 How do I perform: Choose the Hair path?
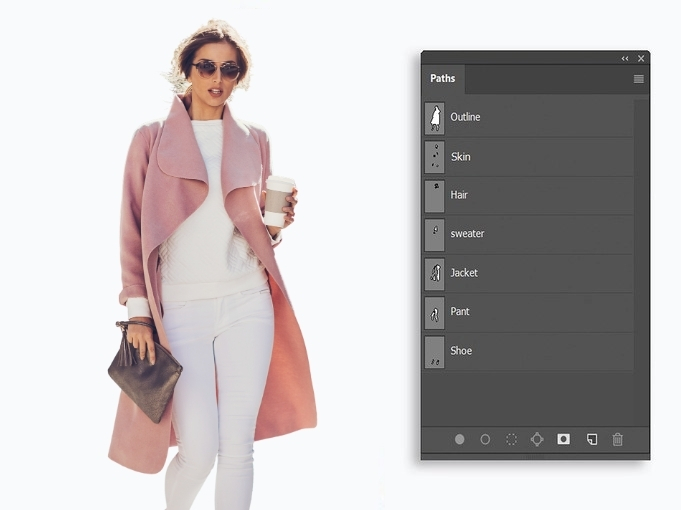tap(528, 195)
